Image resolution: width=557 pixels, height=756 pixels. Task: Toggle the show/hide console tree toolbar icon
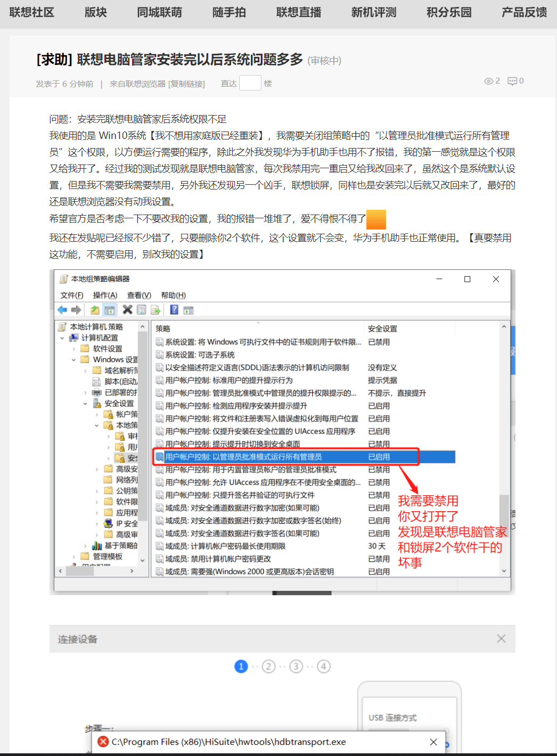click(x=110, y=310)
